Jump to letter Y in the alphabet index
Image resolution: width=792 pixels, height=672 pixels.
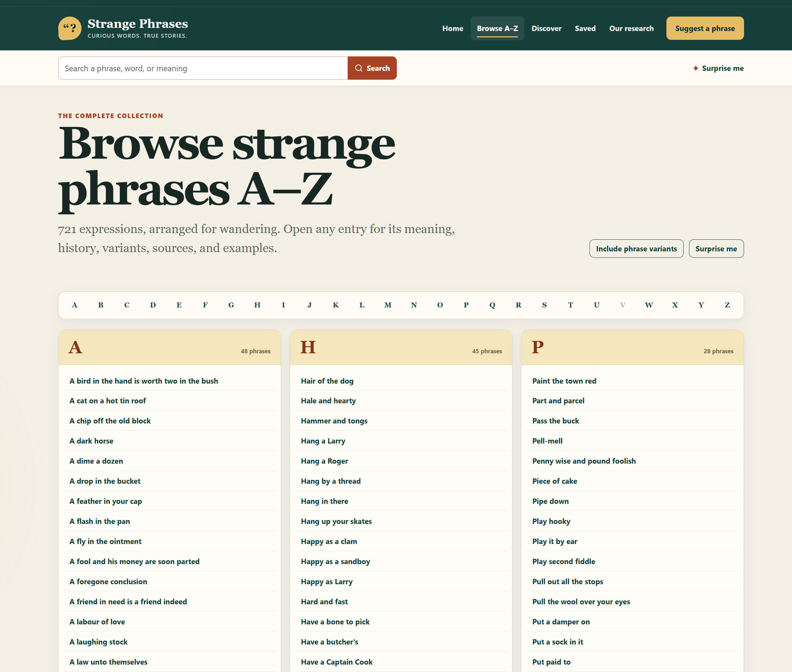pyautogui.click(x=701, y=305)
